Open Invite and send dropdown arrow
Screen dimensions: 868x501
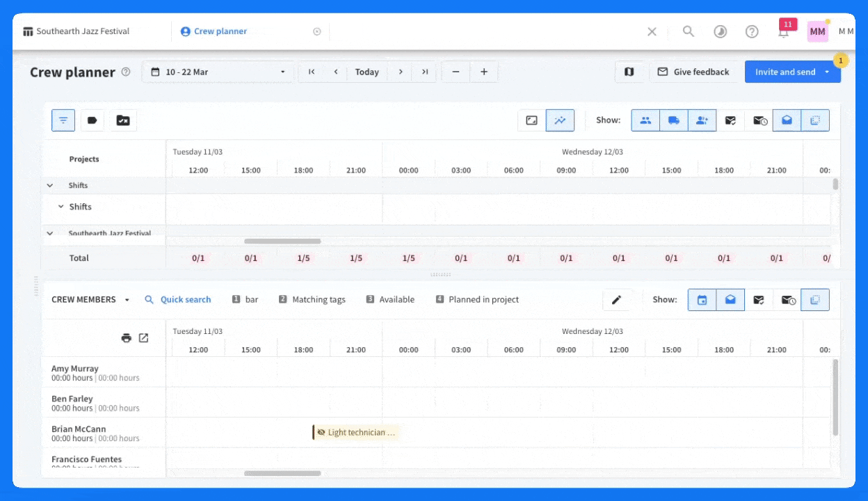[x=827, y=72]
